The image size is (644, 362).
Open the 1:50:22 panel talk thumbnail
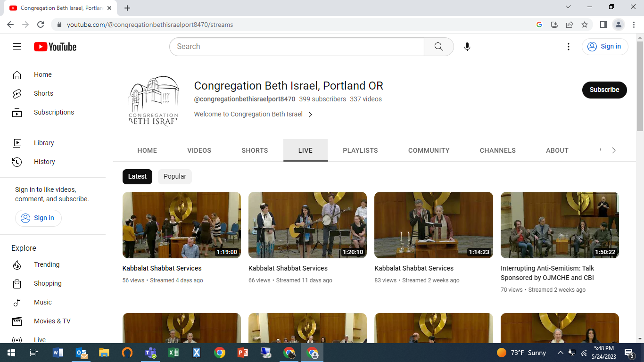click(560, 225)
